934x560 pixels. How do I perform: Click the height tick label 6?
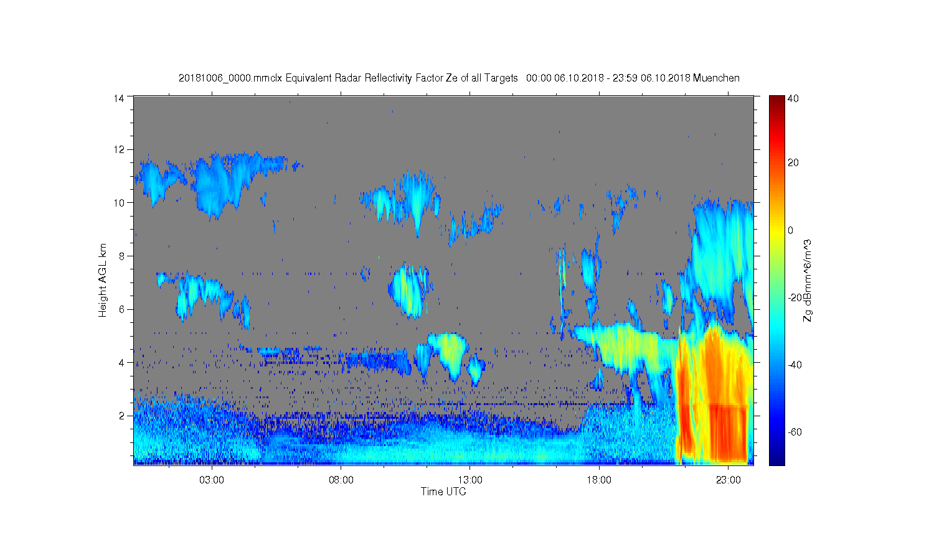click(122, 309)
